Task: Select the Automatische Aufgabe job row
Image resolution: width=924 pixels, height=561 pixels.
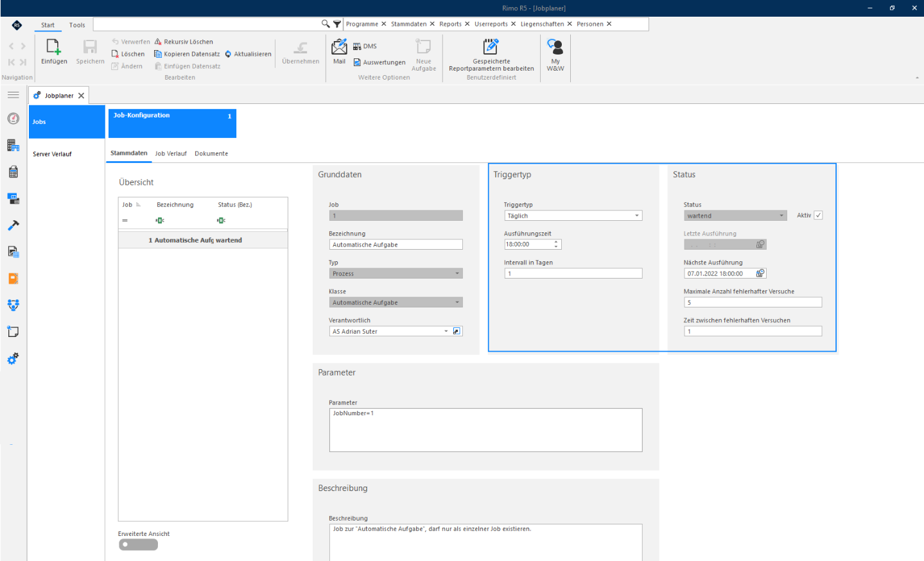Action: [x=203, y=240]
